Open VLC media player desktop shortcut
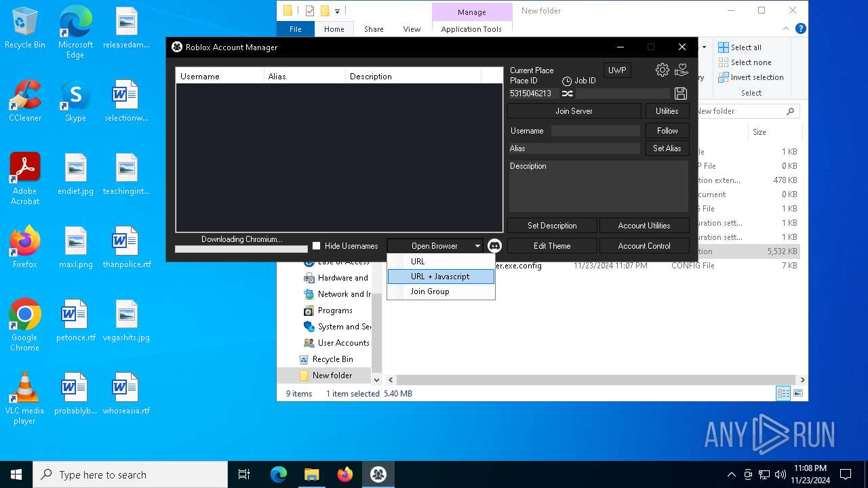 (x=25, y=398)
